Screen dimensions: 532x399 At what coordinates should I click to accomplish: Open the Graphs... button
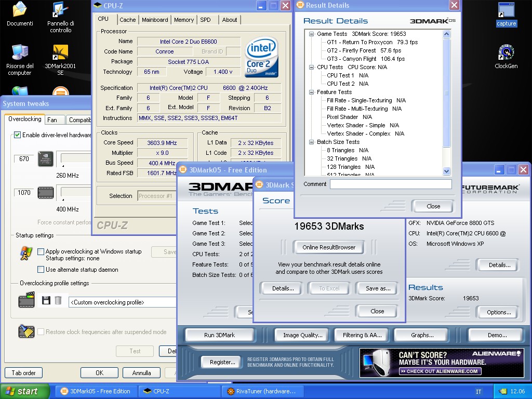tap(422, 335)
